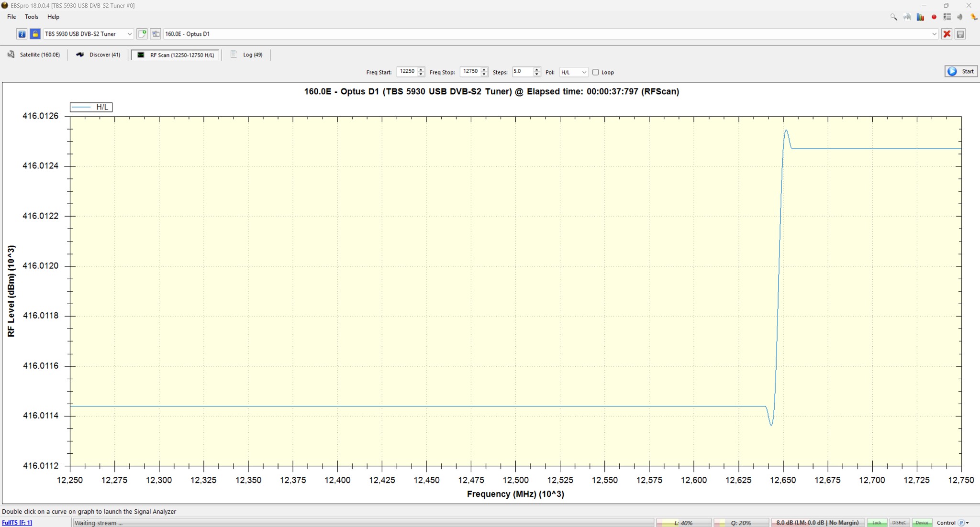Enable the Loop checkbox
The image size is (980, 527).
pos(596,72)
